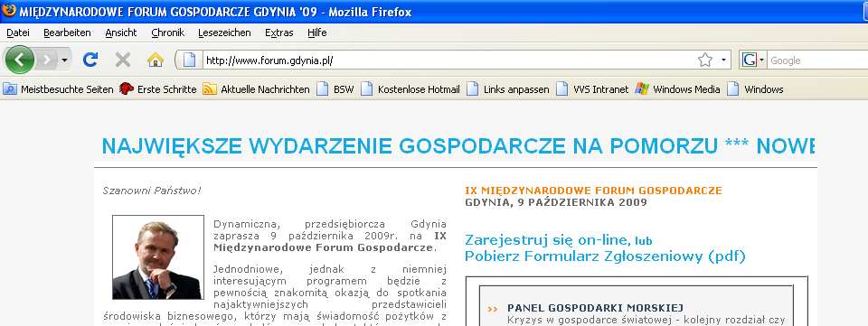Image resolution: width=868 pixels, height=326 pixels.
Task: Open the Links anpassen bookmark
Action: click(507, 89)
